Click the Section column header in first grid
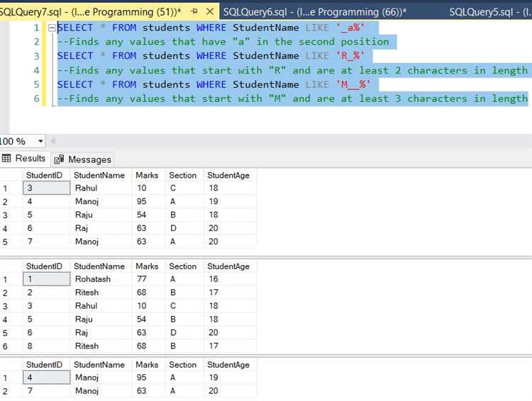 (x=182, y=175)
